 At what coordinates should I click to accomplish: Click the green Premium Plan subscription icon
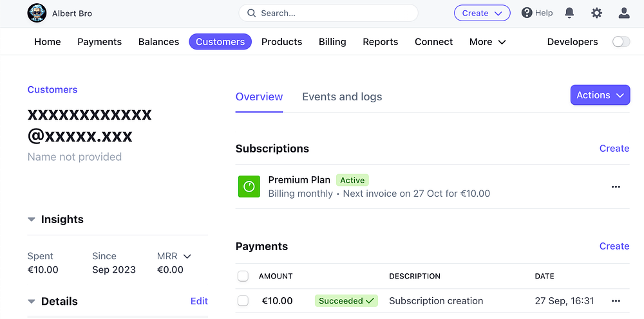[249, 187]
